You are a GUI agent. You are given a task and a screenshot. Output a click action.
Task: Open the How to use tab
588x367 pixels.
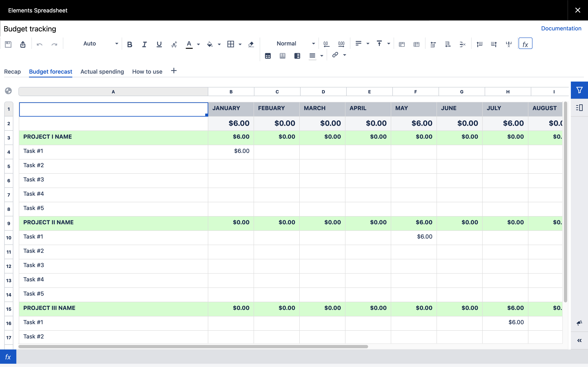click(147, 72)
